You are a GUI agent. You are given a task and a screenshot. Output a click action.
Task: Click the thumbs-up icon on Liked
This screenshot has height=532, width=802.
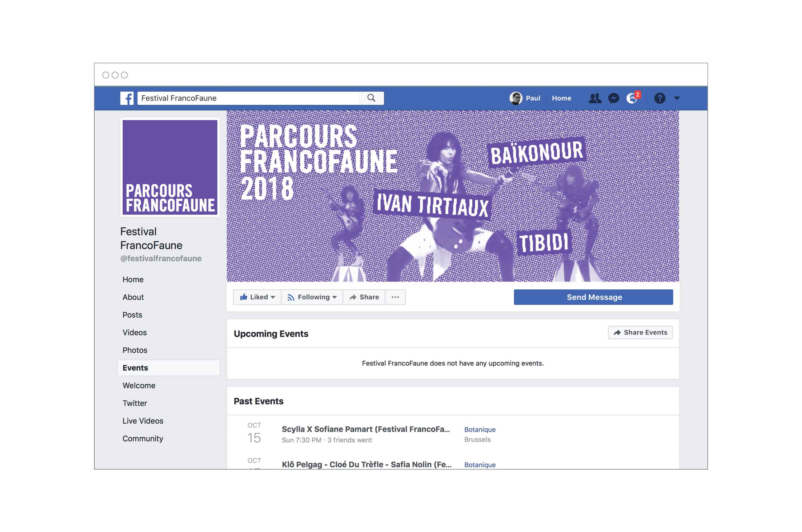click(x=243, y=297)
